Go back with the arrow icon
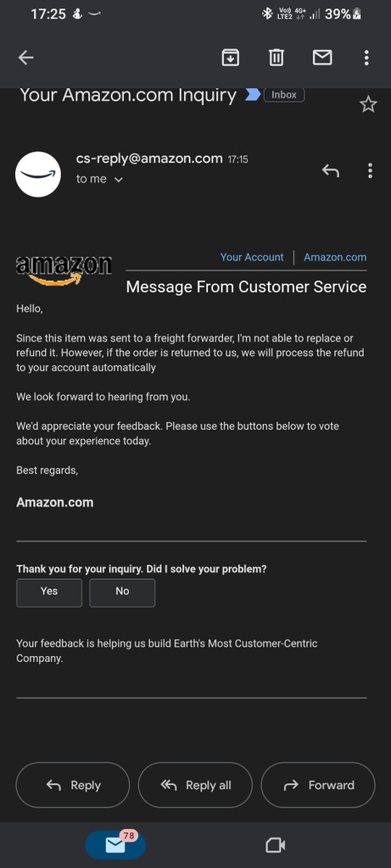Image resolution: width=391 pixels, height=868 pixels. click(25, 58)
